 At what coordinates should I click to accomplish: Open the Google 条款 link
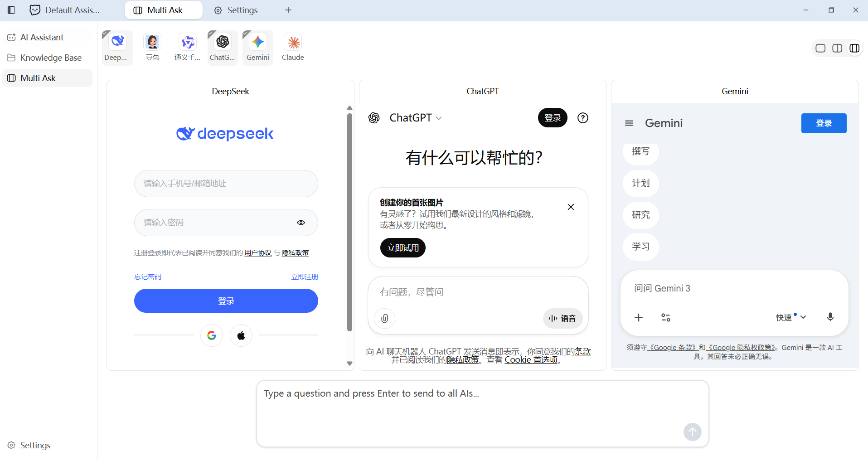click(x=672, y=347)
